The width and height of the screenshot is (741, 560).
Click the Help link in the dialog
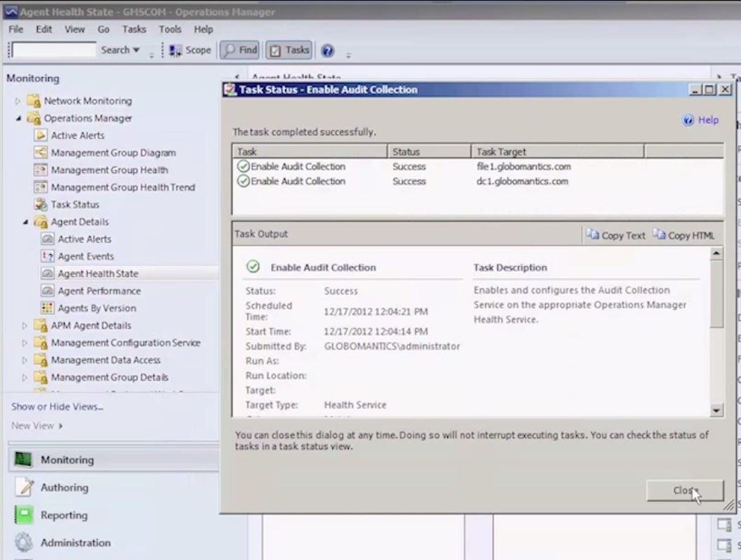[707, 120]
